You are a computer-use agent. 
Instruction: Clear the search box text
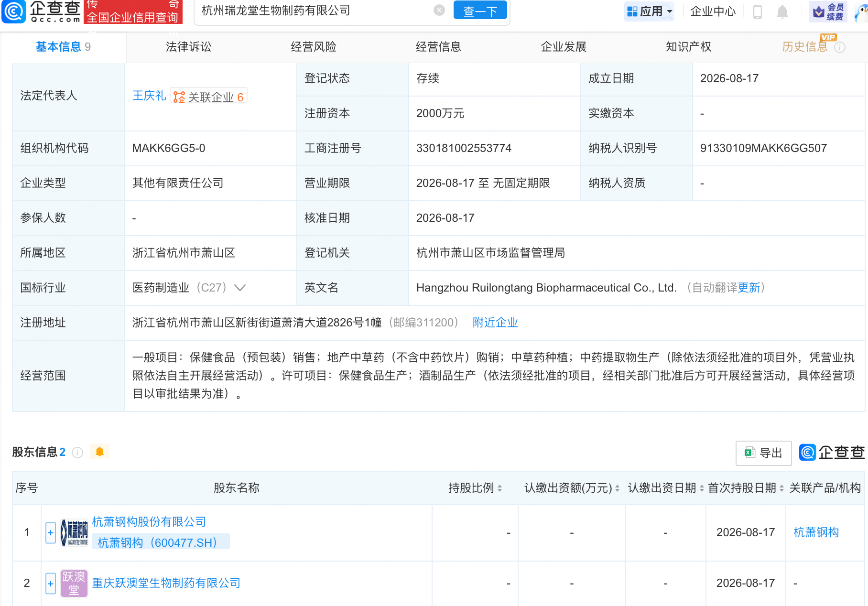(x=439, y=11)
